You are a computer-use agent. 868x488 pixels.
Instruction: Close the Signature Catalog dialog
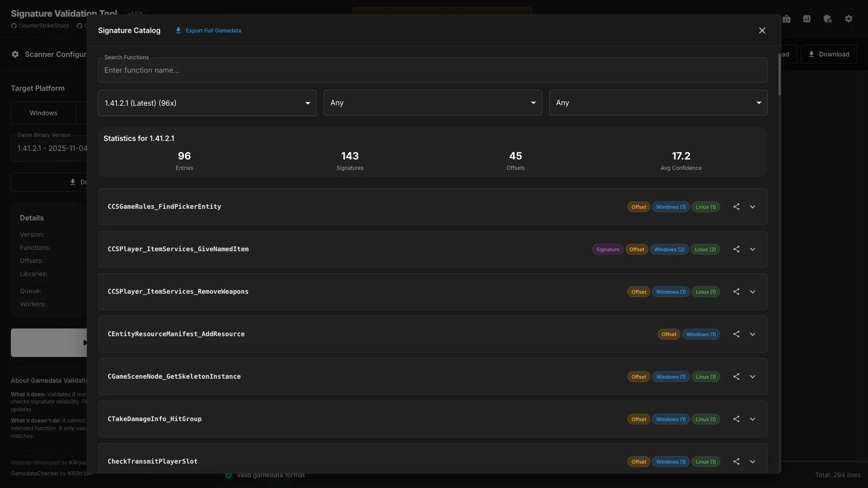pos(762,30)
